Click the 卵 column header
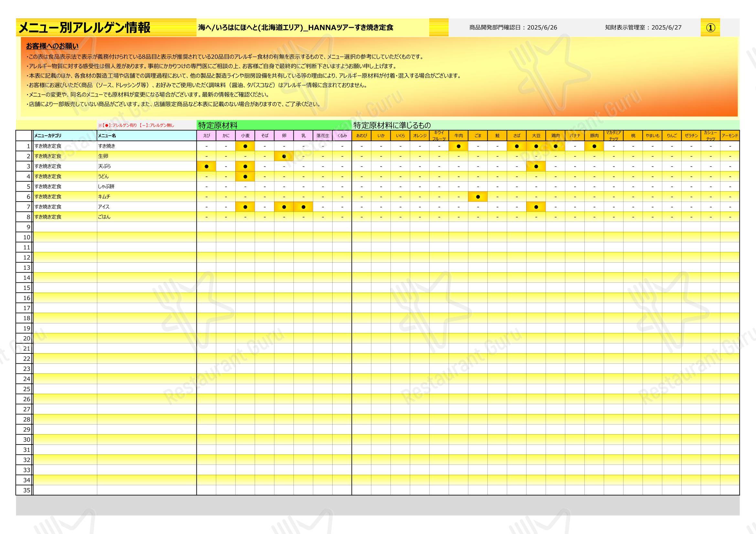Viewport: 756px width, 534px height. click(x=284, y=136)
